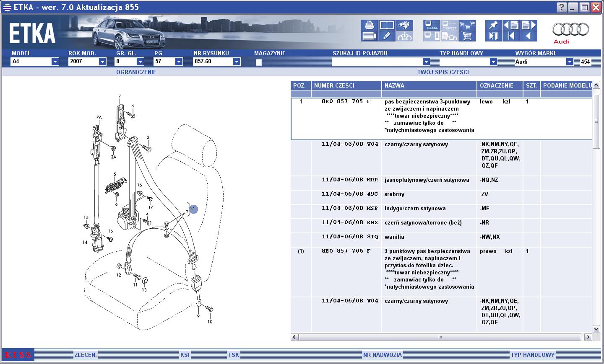Click the horizontal scrollbar right arrow

[x=588, y=337]
